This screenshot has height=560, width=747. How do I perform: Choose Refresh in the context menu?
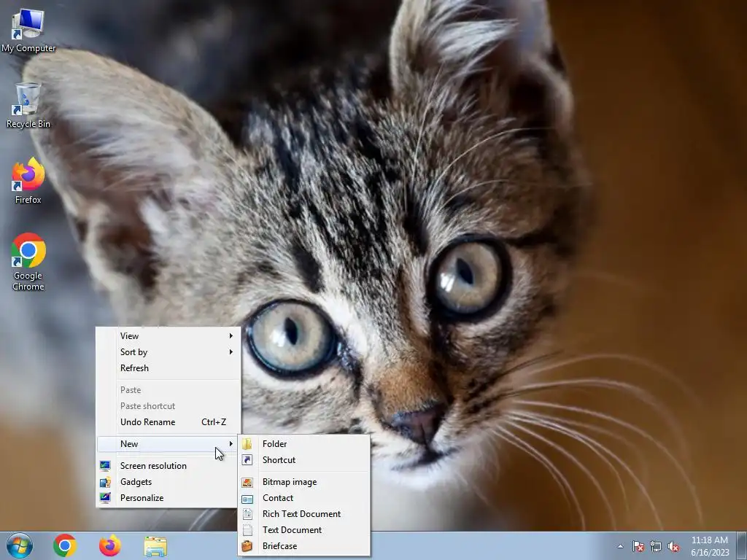169,368
